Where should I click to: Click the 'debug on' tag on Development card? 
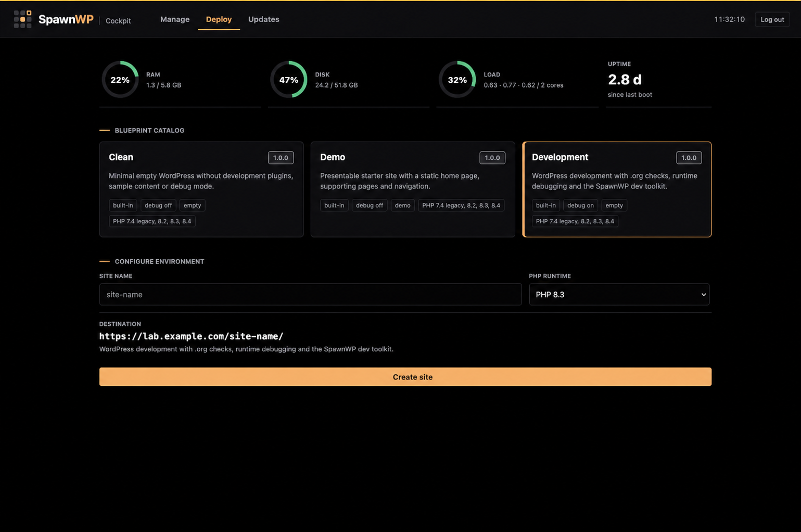pos(580,206)
